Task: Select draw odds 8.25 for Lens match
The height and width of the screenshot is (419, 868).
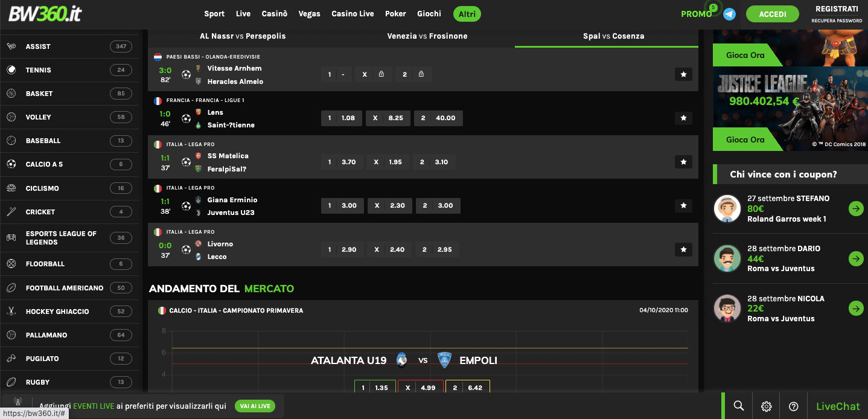Action: (x=388, y=118)
